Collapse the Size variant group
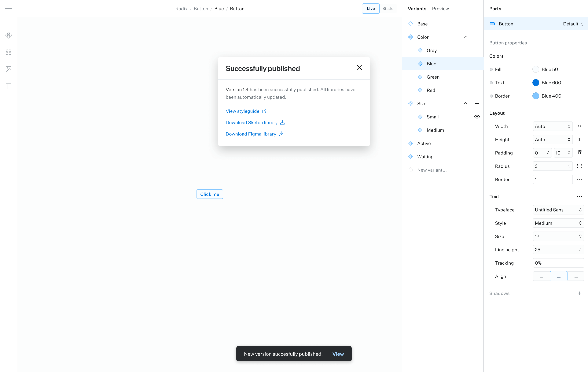This screenshot has height=372, width=588. click(465, 104)
